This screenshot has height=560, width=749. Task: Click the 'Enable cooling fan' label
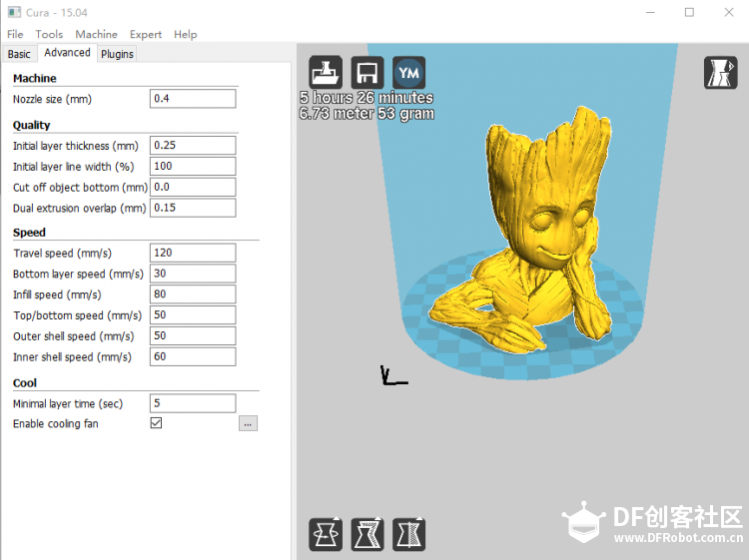pos(55,423)
